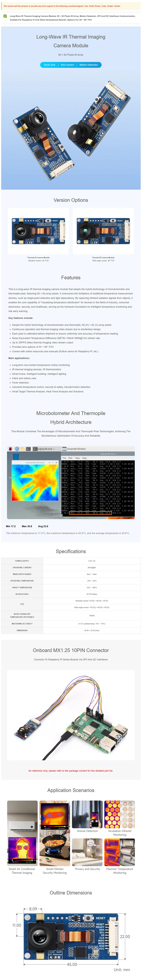Click the 'Thermal-90 Camera Module' caption
This screenshot has height=980, width=142.
pyautogui.click(x=103, y=258)
